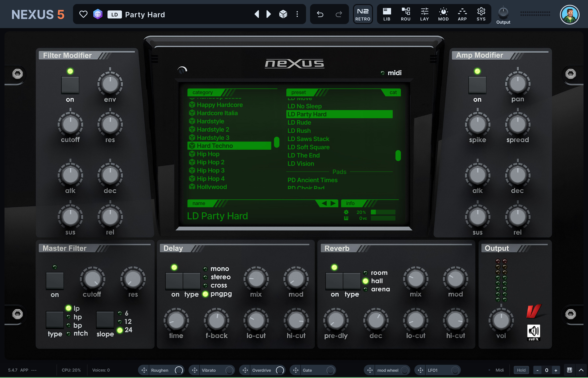Open the ARP arpeggiator view
Viewport: 588px width, 378px height.
[x=462, y=14]
